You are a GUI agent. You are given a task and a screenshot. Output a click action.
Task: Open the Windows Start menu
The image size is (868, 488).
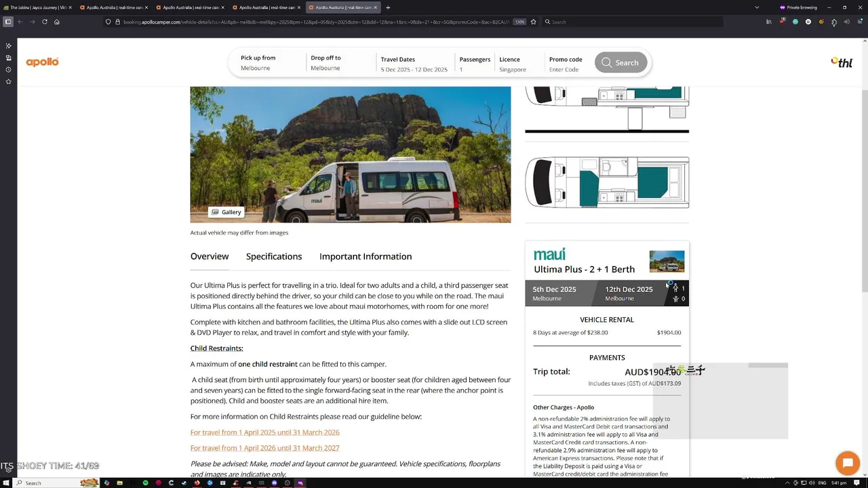coord(7,483)
